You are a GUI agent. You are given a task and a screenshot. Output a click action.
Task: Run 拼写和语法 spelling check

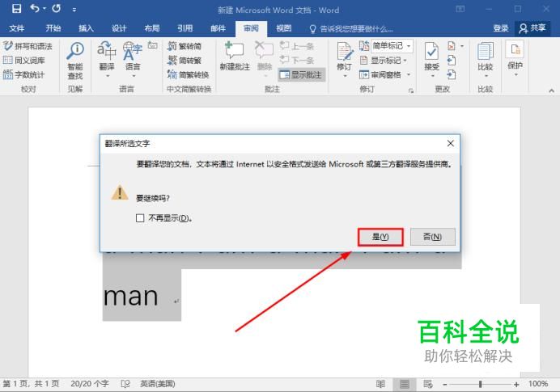coord(28,46)
